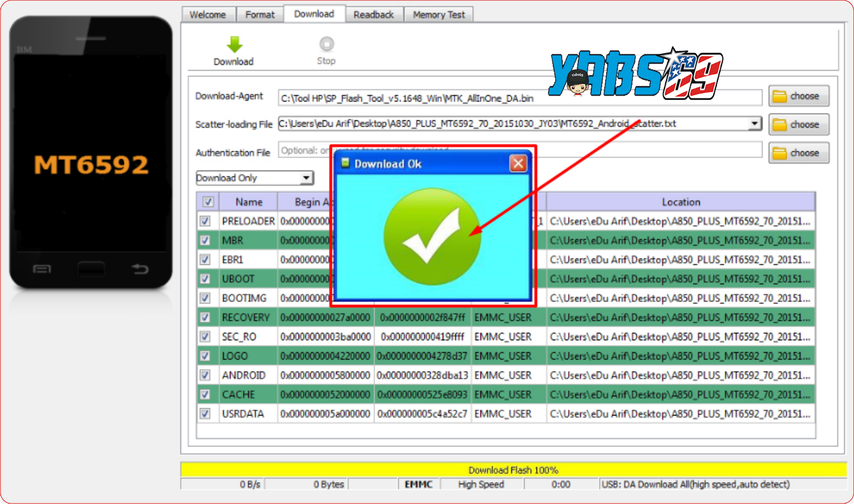Click the Location path in the PRELOADER row

(681, 221)
